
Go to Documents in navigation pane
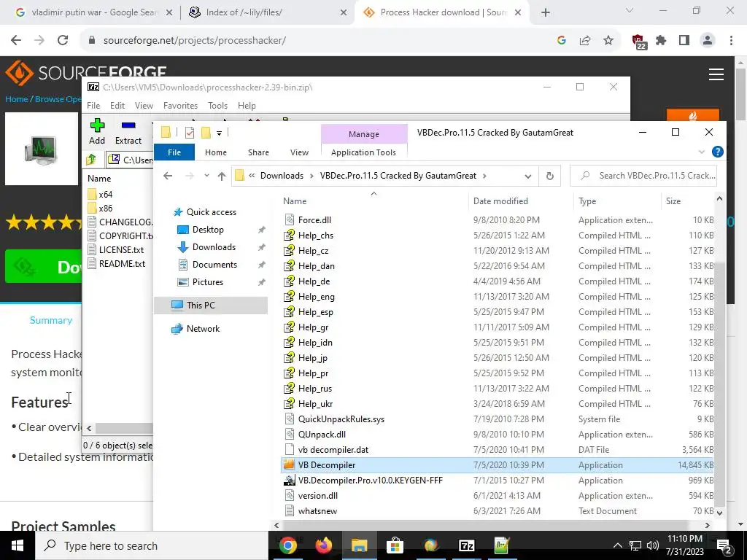pos(214,264)
